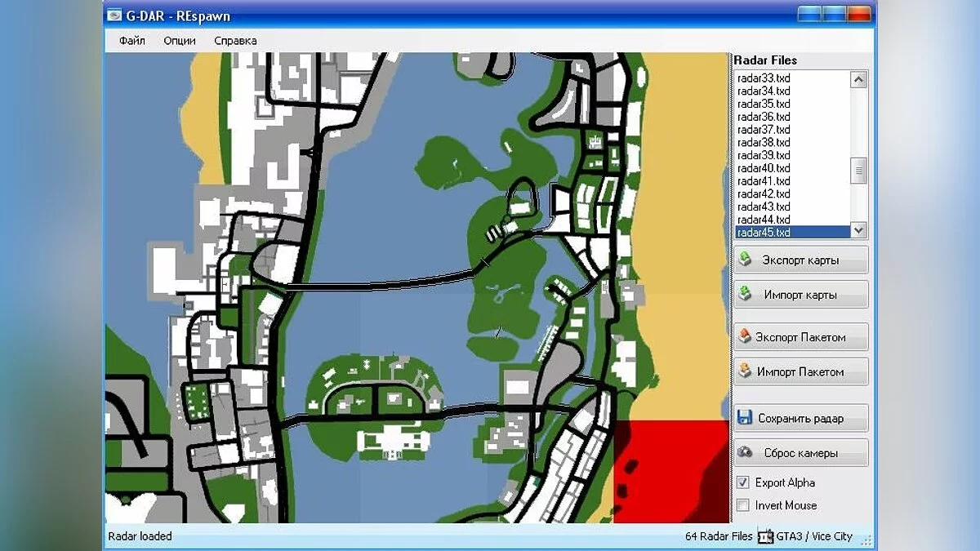Click the radar list scroll-up arrow
Image resolution: width=980 pixels, height=551 pixels.
pos(858,79)
